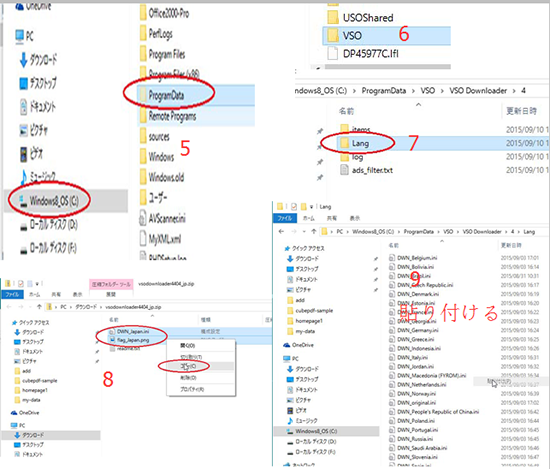
Task: Open recent locations dropdown in Lang window
Action: click(304, 232)
